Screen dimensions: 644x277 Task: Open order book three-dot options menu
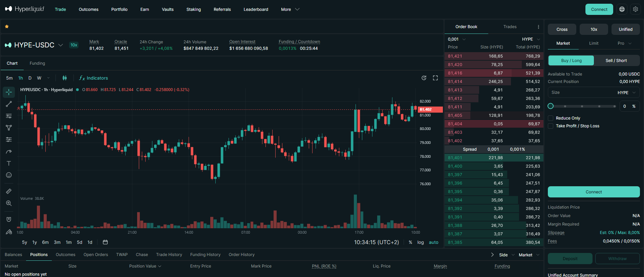click(x=538, y=27)
